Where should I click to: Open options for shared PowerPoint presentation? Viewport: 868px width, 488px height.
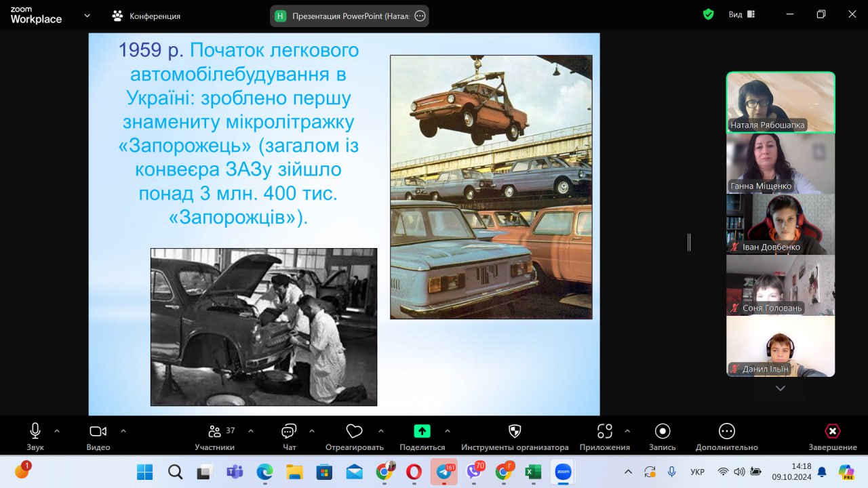click(420, 16)
